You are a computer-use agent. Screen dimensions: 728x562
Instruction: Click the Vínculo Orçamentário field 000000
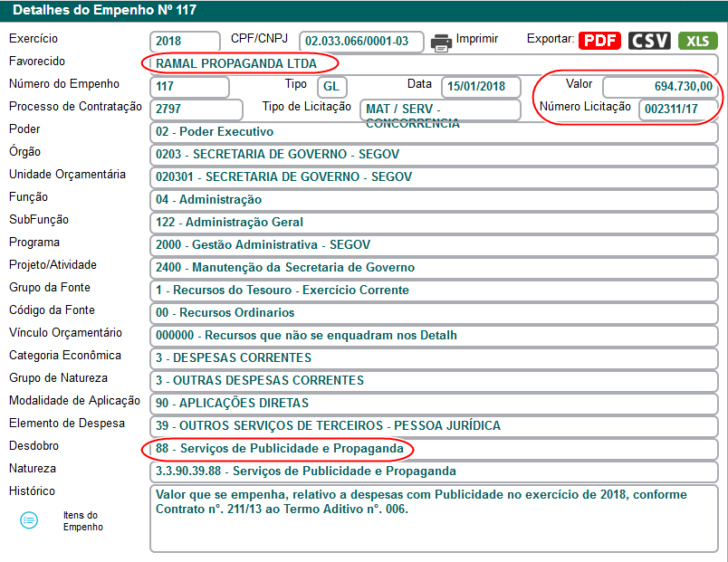click(x=434, y=336)
